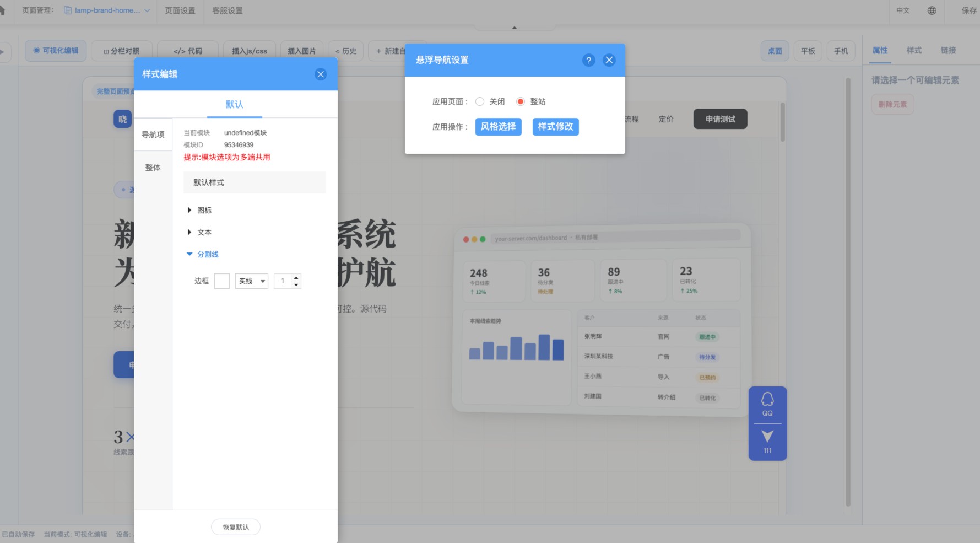This screenshot has width=980, height=543.
Task: Select the 整体 side tab
Action: (153, 168)
